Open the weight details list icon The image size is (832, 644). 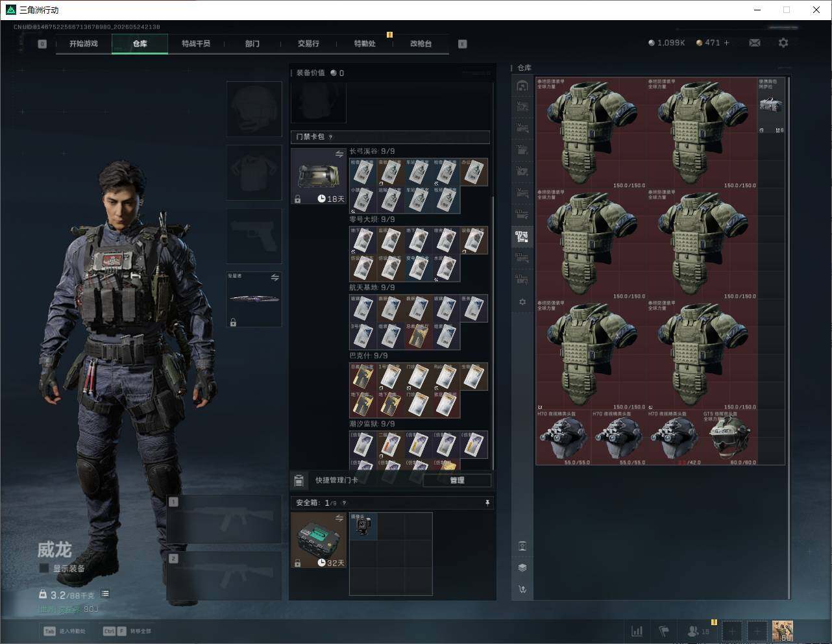click(105, 594)
